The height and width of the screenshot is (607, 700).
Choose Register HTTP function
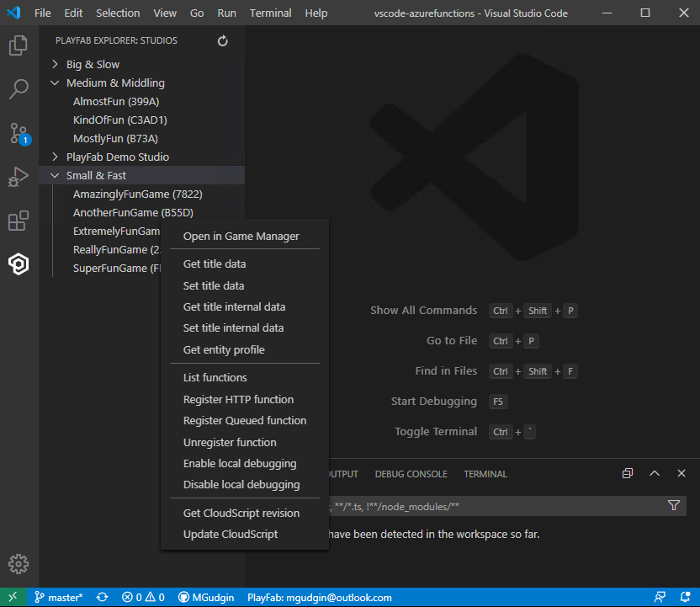click(x=245, y=399)
